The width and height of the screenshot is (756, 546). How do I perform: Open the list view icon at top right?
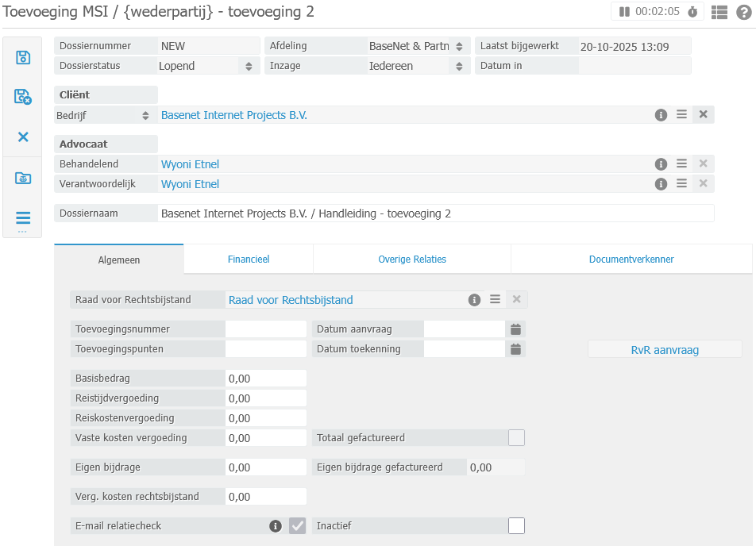(719, 12)
